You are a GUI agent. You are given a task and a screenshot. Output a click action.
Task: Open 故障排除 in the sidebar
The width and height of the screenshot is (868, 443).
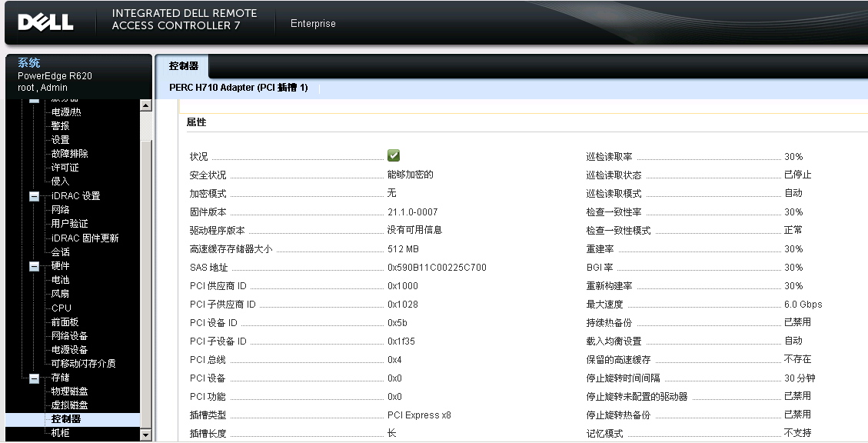click(x=70, y=153)
